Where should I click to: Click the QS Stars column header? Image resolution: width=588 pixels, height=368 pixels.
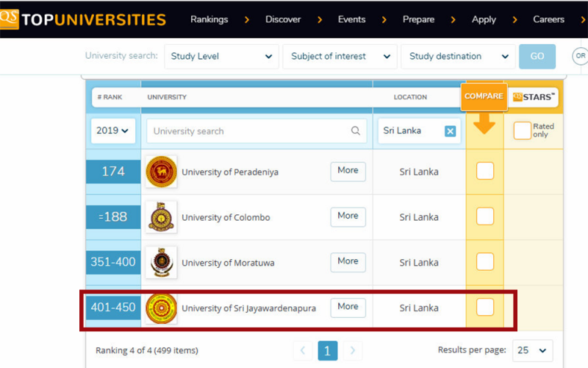pos(534,96)
